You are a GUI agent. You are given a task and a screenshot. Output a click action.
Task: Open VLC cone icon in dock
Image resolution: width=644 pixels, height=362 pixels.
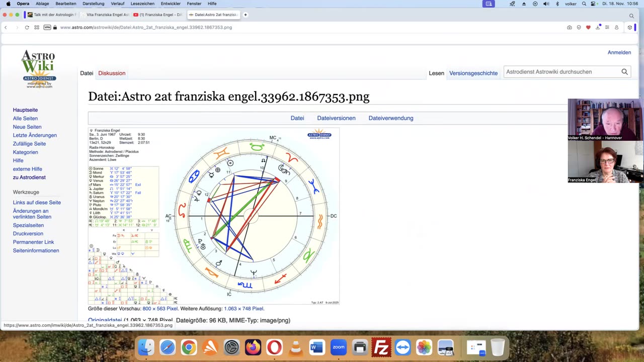coord(296,347)
